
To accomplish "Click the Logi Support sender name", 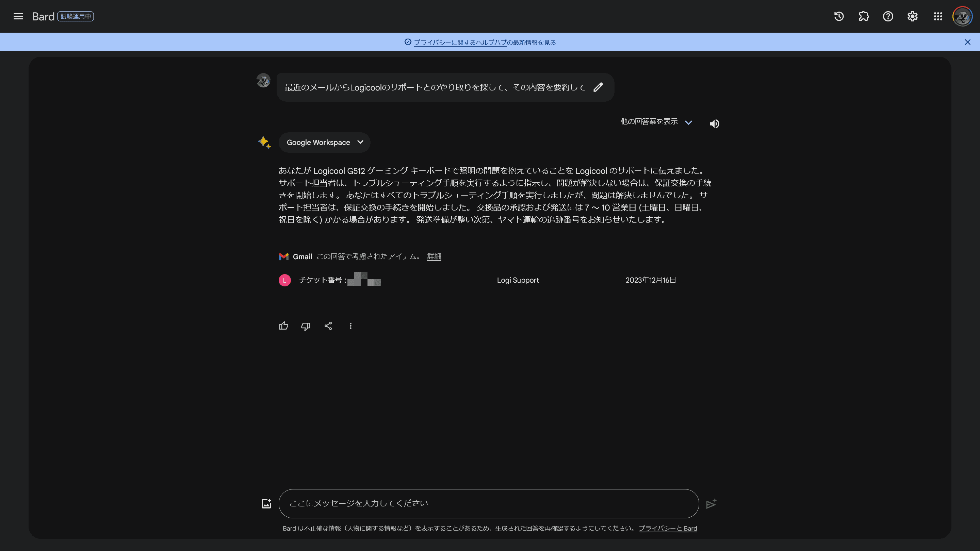I will click(x=518, y=280).
